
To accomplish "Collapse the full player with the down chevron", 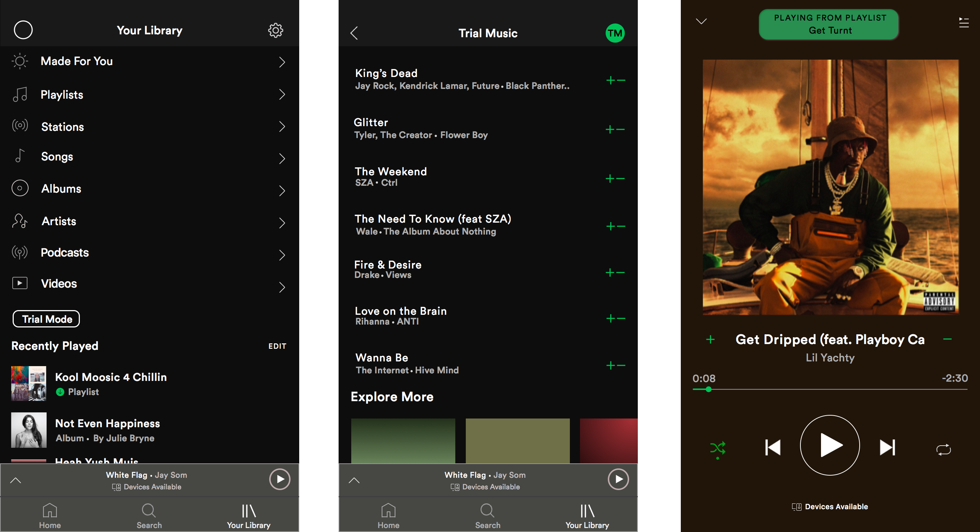I will (x=701, y=21).
